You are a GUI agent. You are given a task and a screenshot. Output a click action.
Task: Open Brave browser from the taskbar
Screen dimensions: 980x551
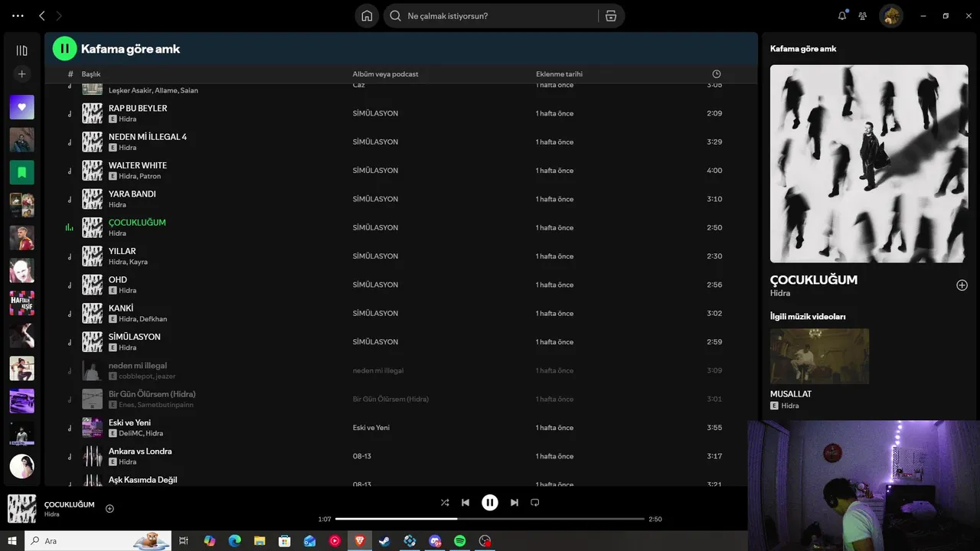pos(359,541)
